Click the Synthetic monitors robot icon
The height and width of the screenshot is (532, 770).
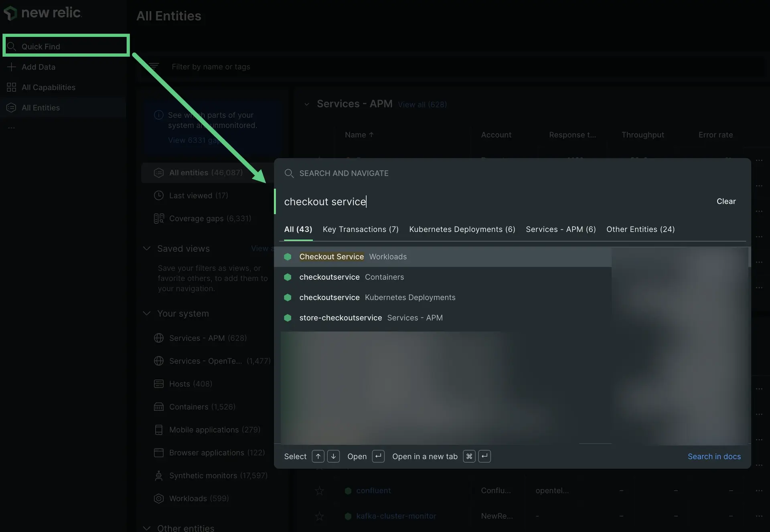[159, 475]
